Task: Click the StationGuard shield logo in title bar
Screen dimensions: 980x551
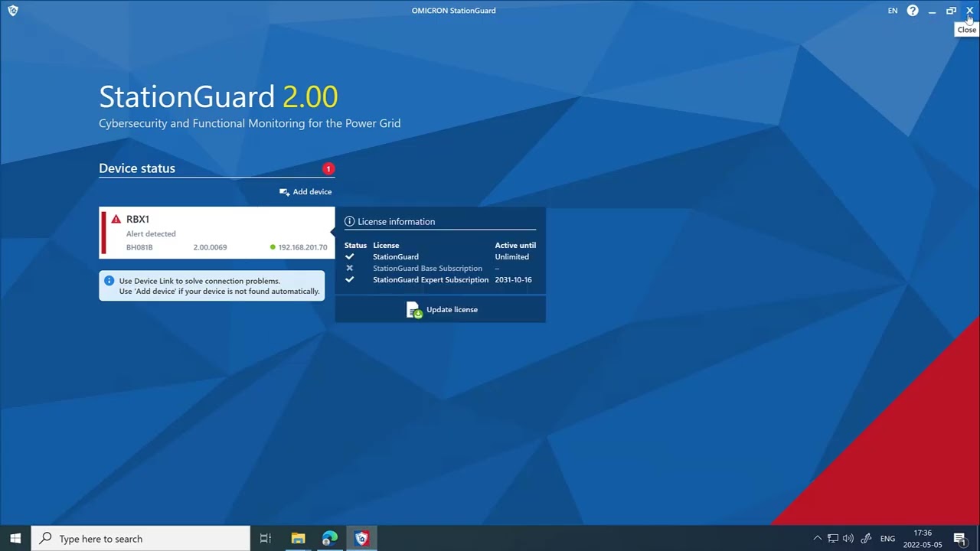Action: point(12,10)
